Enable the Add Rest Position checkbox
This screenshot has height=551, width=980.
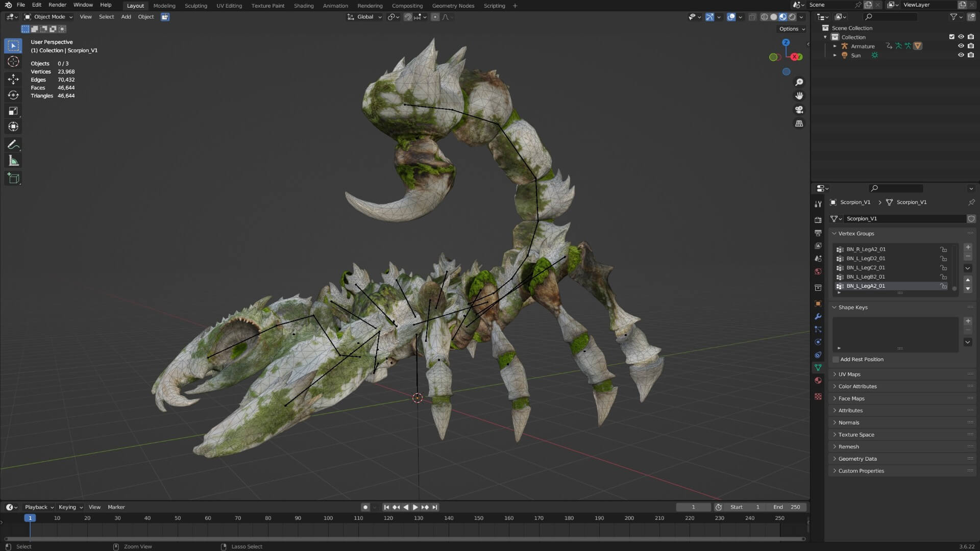836,360
